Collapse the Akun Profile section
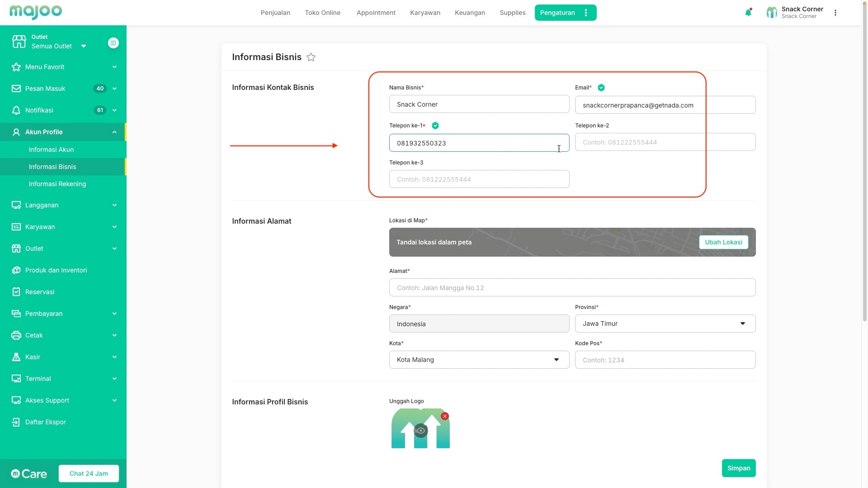The height and width of the screenshot is (488, 868). pos(114,132)
